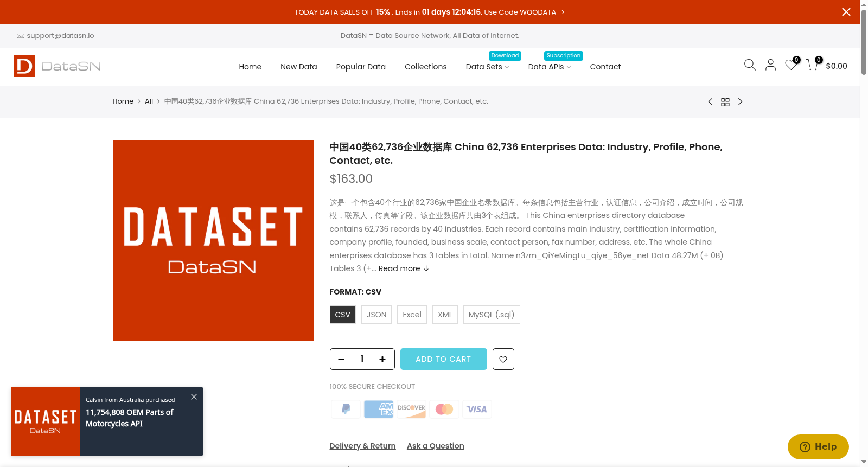The image size is (868, 467).
Task: Open the Home menu item
Action: tap(250, 67)
